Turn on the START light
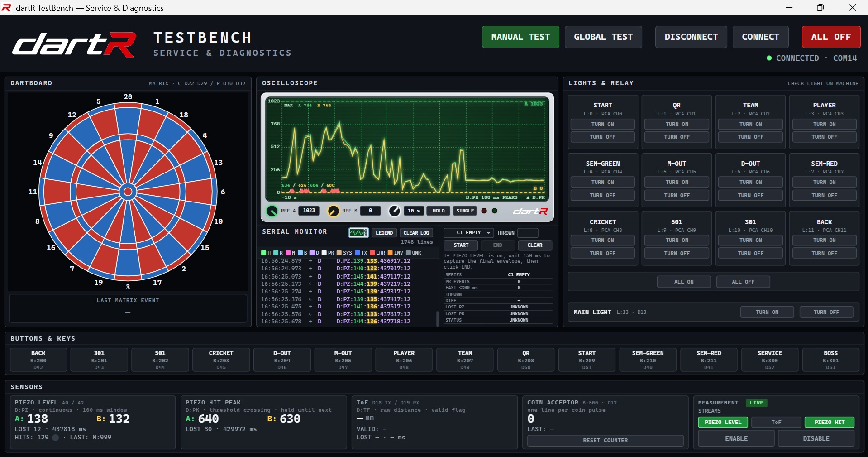The height and width of the screenshot is (457, 868). (603, 124)
